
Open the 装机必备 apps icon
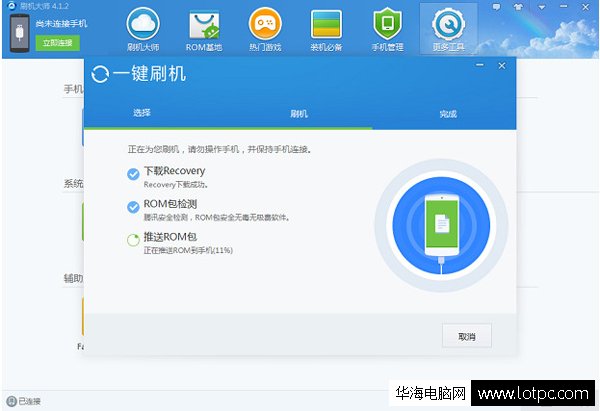[326, 24]
